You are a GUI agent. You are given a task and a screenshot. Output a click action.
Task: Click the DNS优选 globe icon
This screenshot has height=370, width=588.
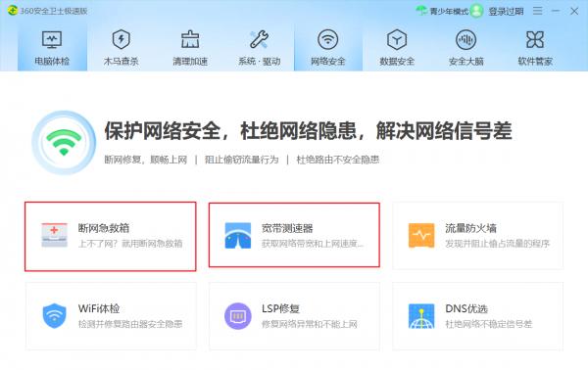(x=421, y=316)
